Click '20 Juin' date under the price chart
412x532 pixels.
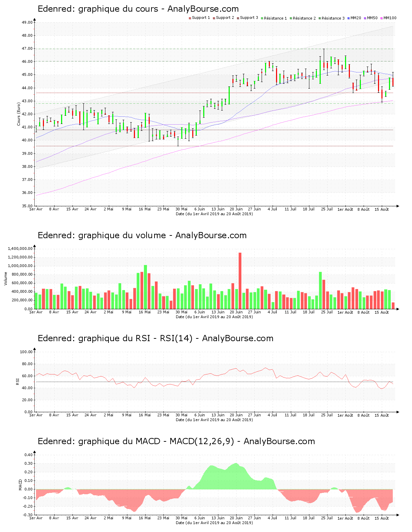(x=236, y=209)
